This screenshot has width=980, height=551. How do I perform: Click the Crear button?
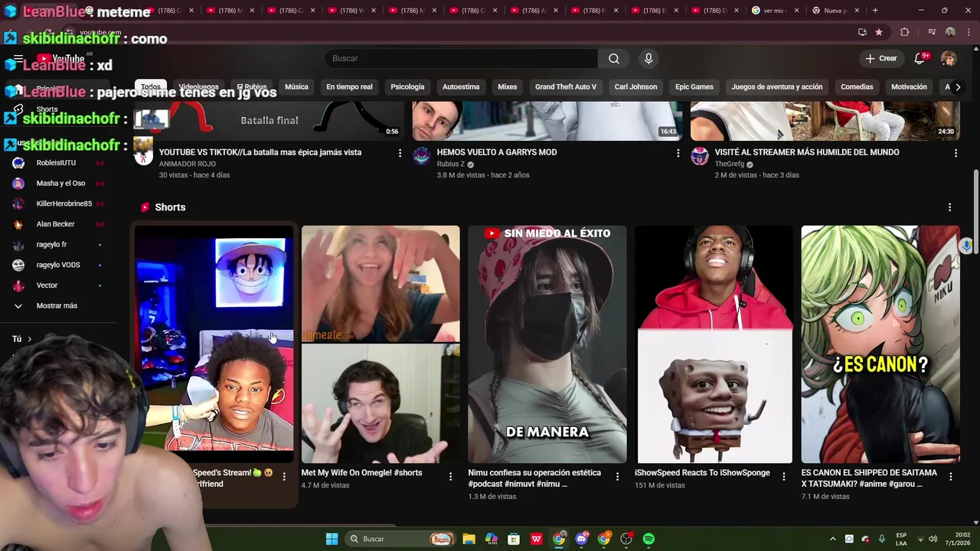point(880,59)
